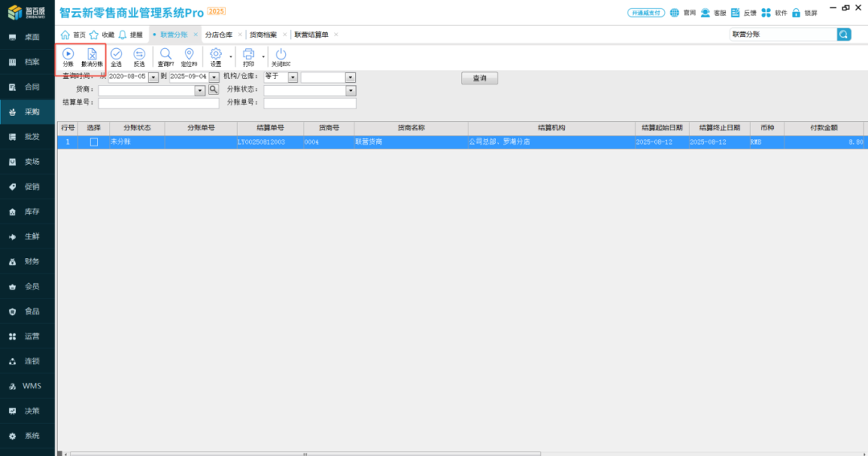
Task: Click the 货商名称 column header
Action: click(411, 128)
